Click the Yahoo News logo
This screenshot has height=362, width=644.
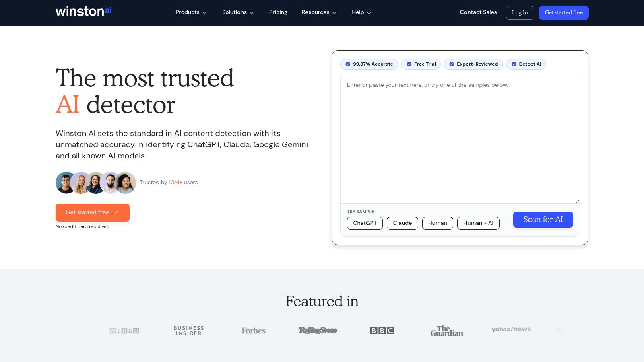click(x=511, y=329)
